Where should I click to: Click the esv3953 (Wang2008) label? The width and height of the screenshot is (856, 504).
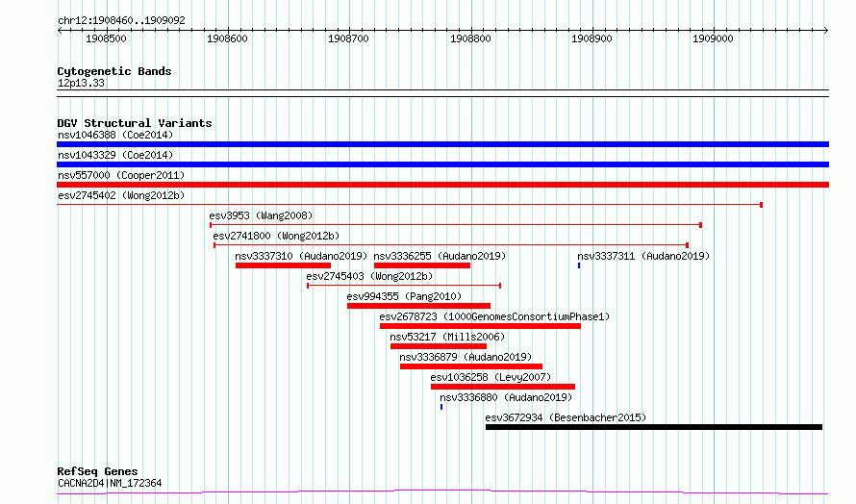pyautogui.click(x=261, y=215)
